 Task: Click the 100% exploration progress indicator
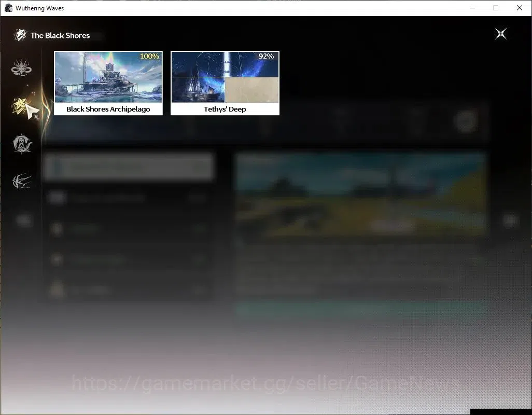[149, 57]
